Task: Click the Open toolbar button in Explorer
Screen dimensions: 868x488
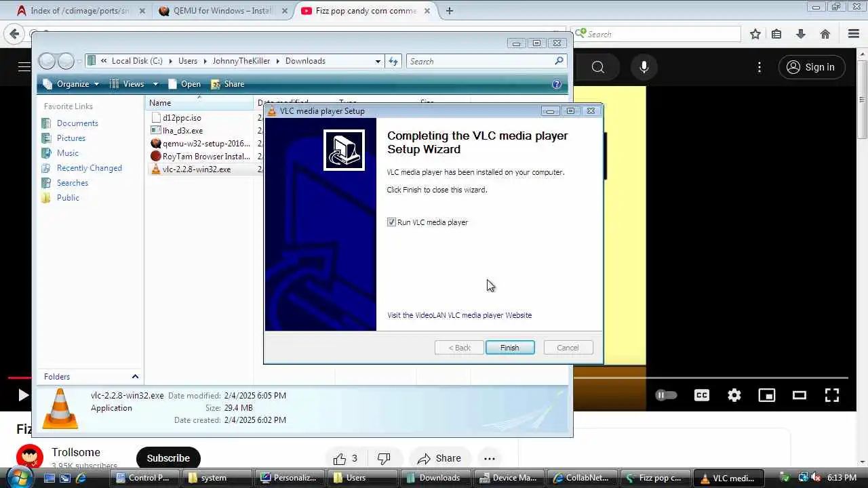Action: tap(184, 84)
